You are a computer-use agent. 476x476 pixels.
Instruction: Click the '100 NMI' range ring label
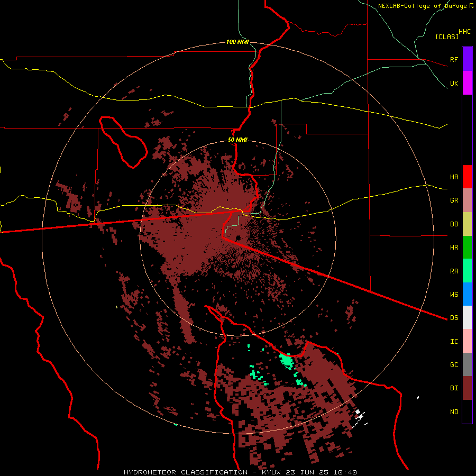(237, 42)
